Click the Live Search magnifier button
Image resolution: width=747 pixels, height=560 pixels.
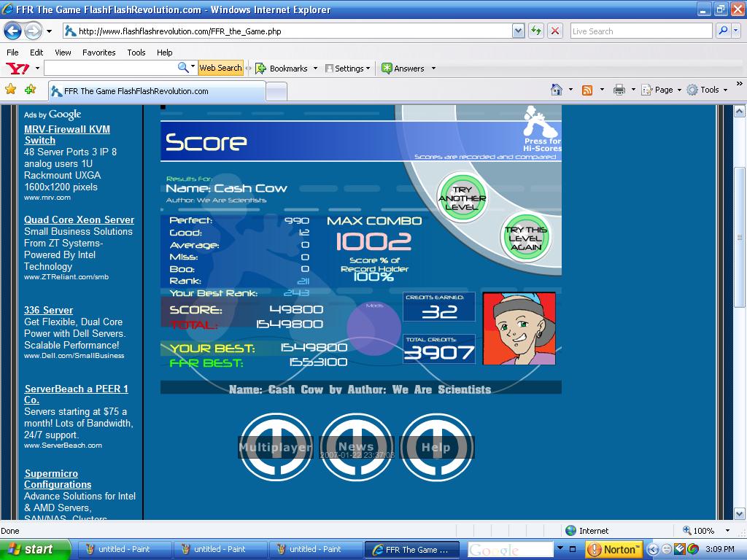pyautogui.click(x=723, y=31)
